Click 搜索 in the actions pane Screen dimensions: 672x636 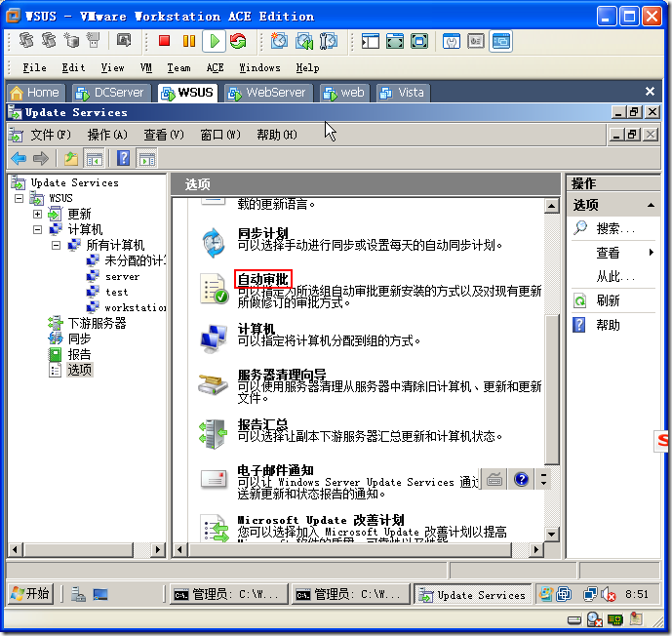[615, 228]
